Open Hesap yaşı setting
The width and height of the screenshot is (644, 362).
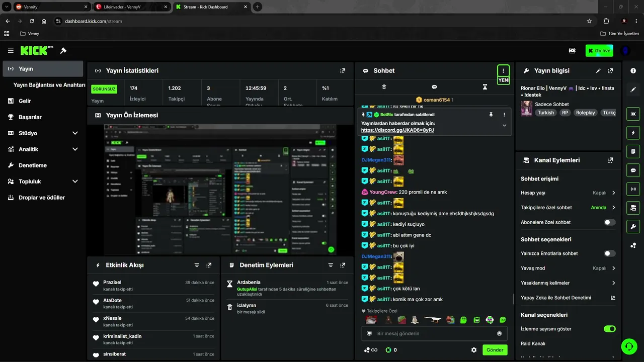click(x=568, y=193)
